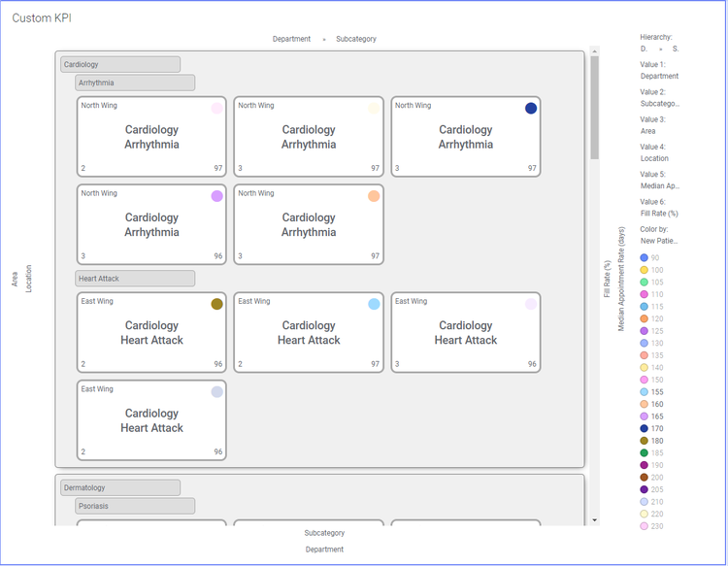Select legend color 205 swatch

pos(644,489)
